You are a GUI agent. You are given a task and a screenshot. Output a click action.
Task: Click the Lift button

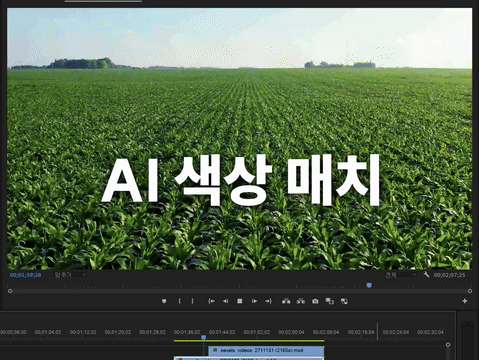(286, 301)
